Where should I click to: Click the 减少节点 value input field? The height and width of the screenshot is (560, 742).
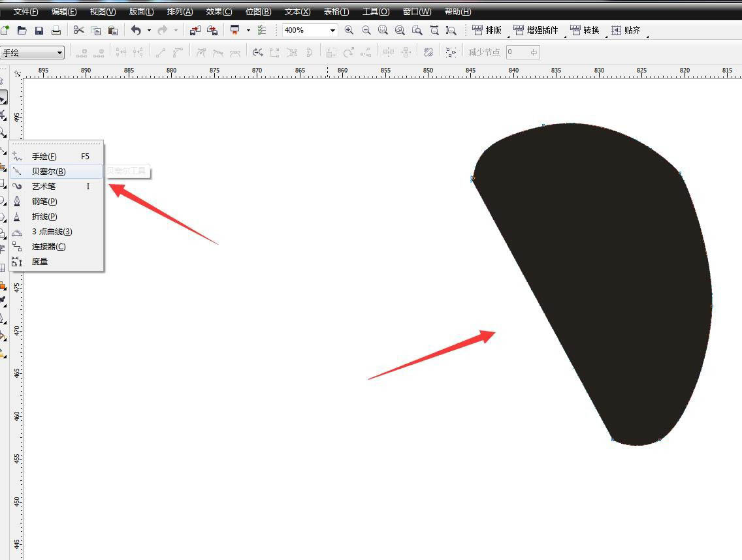518,52
